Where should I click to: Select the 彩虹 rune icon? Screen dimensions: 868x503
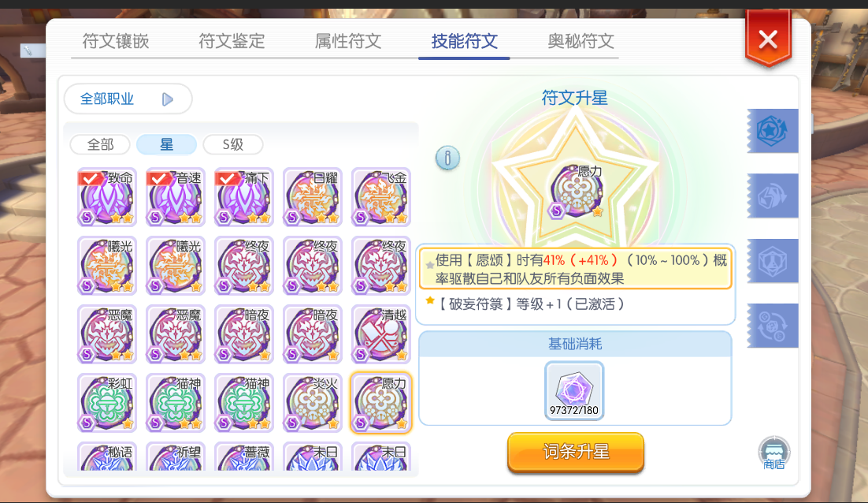point(107,403)
